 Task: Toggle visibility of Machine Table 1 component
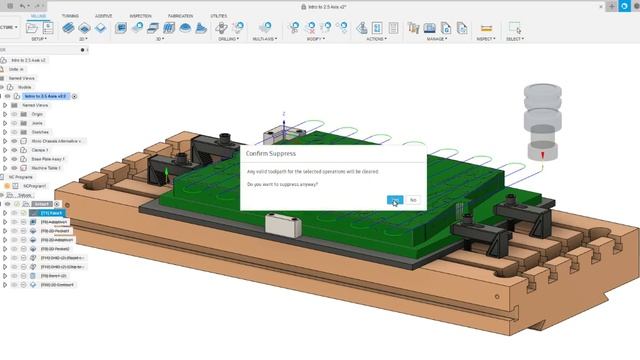14,168
